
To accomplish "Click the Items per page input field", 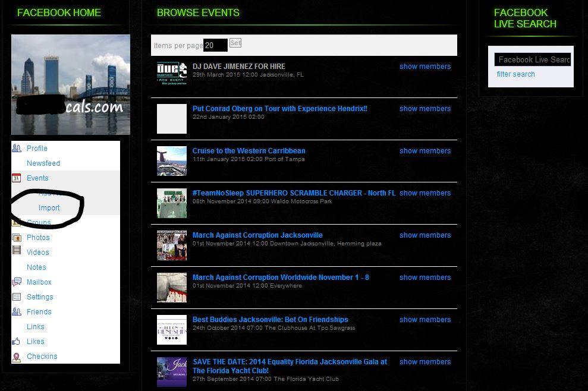I will point(215,45).
